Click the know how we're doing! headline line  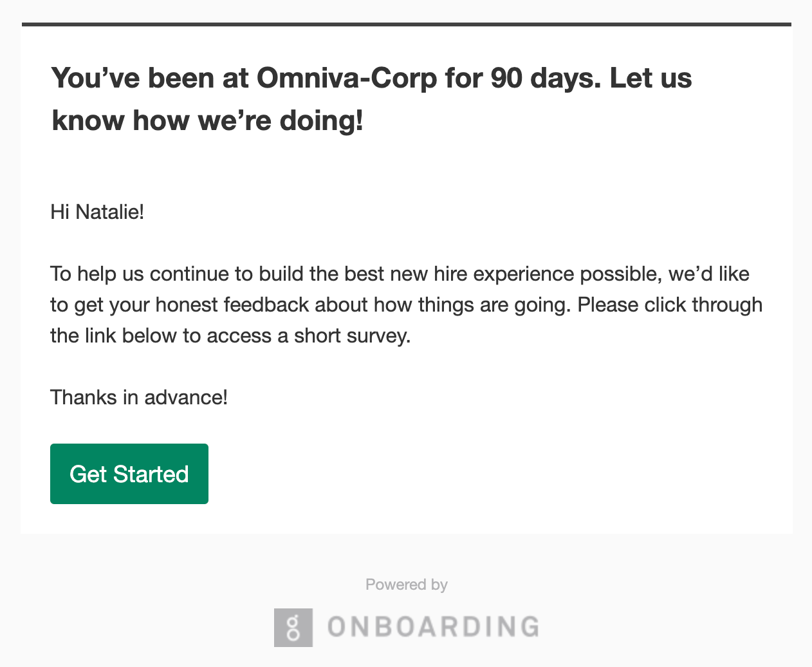(x=208, y=120)
